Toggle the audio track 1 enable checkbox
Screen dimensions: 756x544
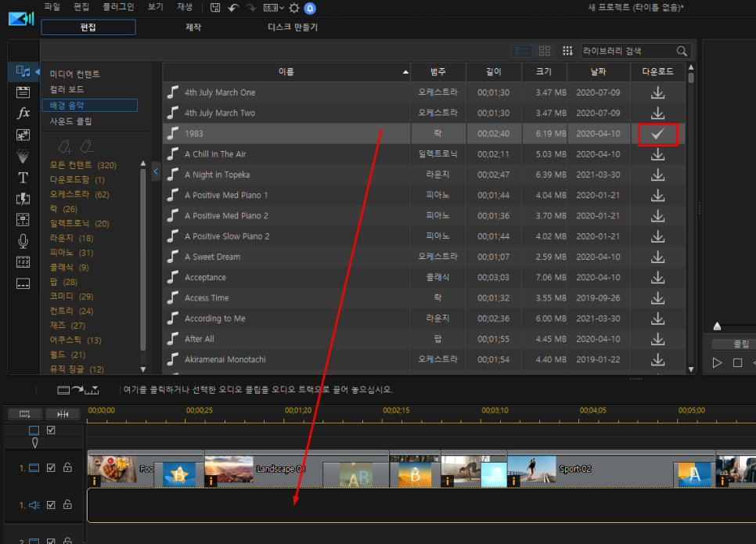(x=51, y=505)
